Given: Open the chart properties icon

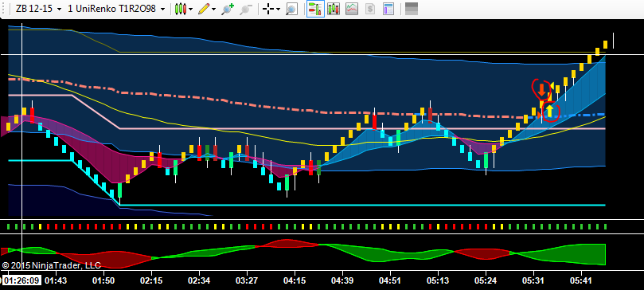Looking at the screenshot, I should [x=388, y=9].
